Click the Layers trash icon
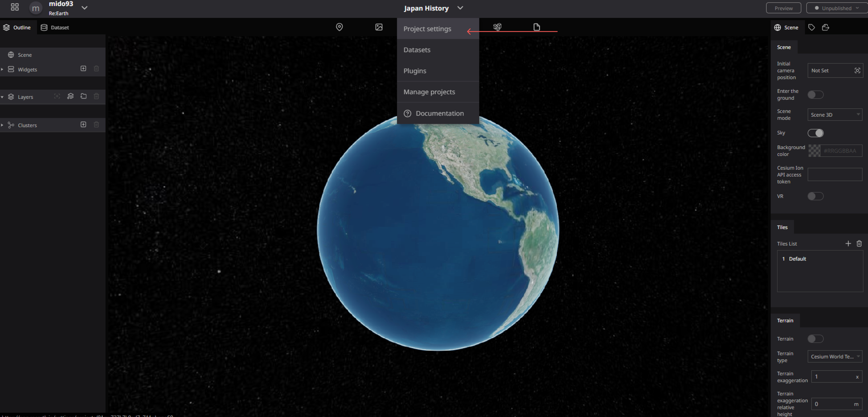The width and height of the screenshot is (868, 417). point(96,96)
